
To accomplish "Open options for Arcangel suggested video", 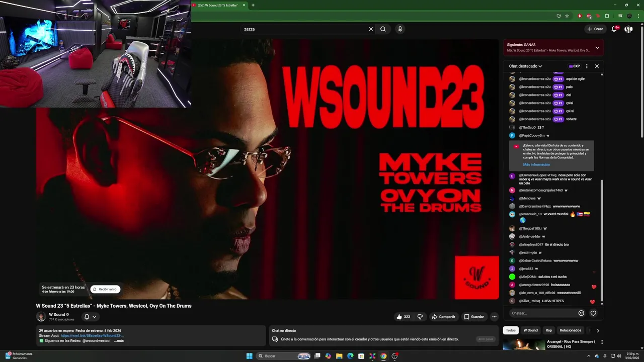I will point(602,342).
